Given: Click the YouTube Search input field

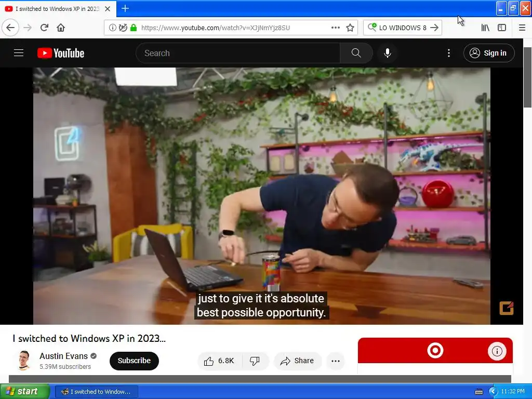Looking at the screenshot, I should [238, 53].
